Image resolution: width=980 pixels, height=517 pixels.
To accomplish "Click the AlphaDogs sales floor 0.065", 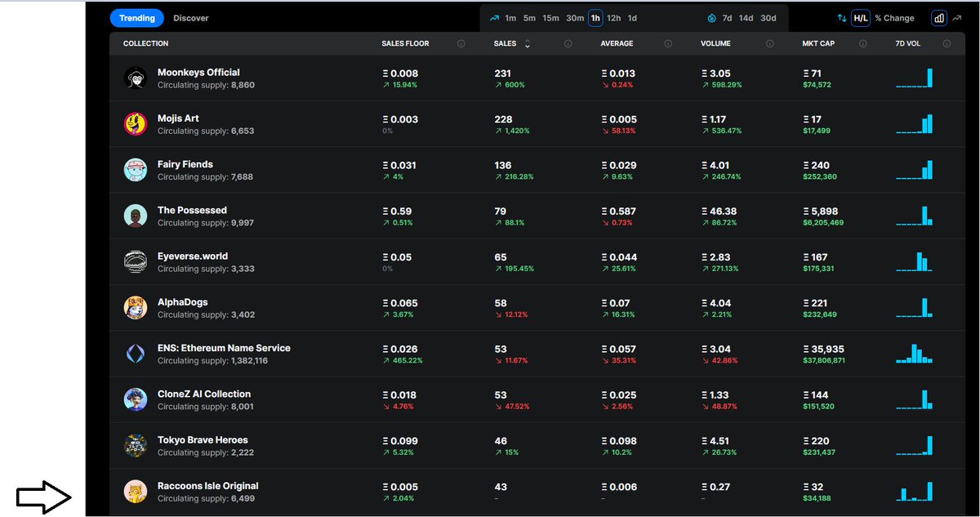I will point(400,303).
